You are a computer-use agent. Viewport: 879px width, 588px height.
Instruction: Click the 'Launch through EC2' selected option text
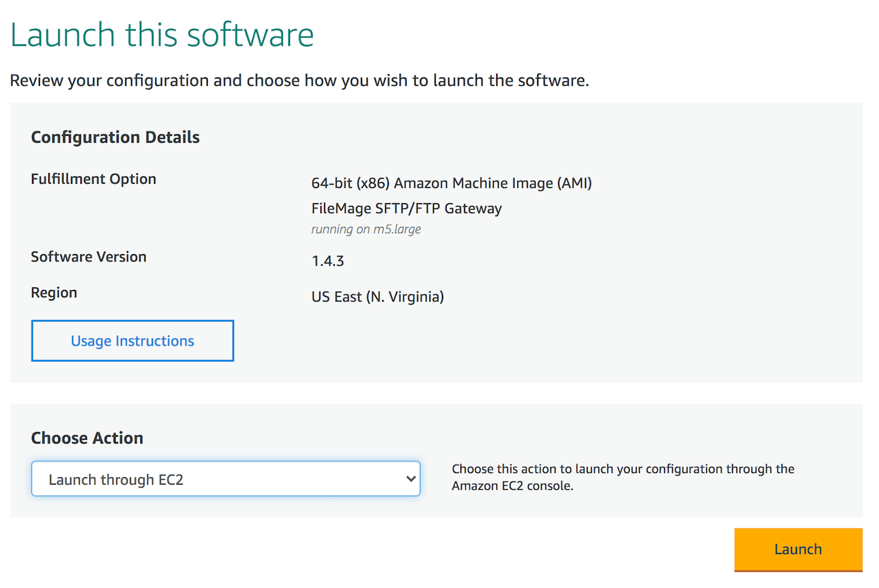[116, 480]
